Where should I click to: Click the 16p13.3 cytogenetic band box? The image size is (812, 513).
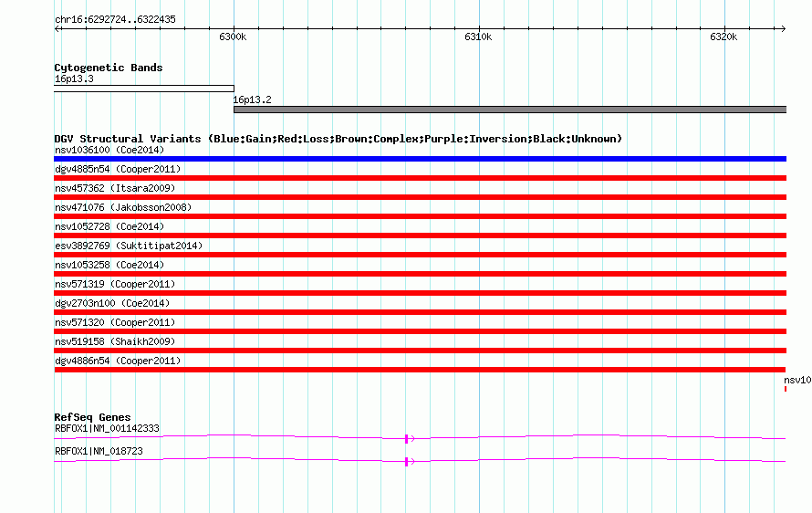[144, 89]
